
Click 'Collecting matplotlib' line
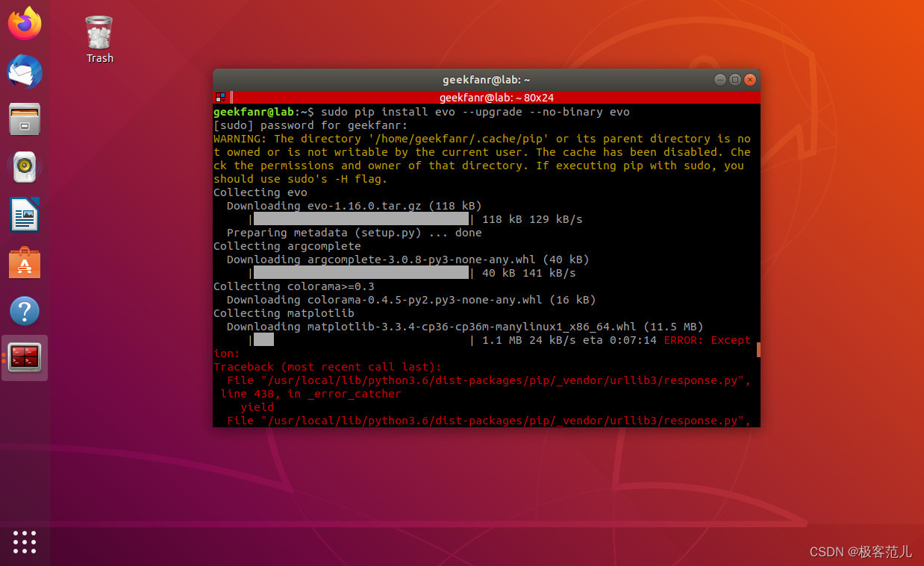pos(284,313)
